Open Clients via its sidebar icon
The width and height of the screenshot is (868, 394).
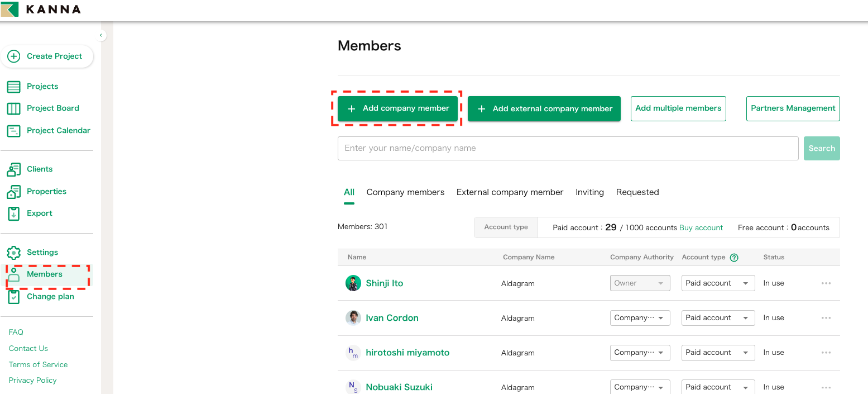(x=13, y=169)
